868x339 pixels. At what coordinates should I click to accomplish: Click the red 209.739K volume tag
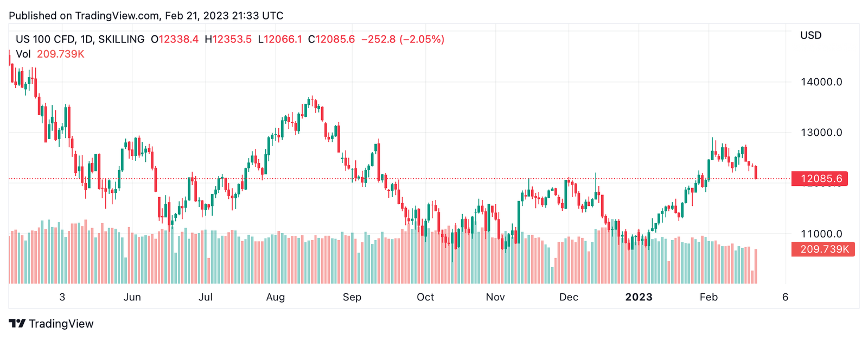823,249
